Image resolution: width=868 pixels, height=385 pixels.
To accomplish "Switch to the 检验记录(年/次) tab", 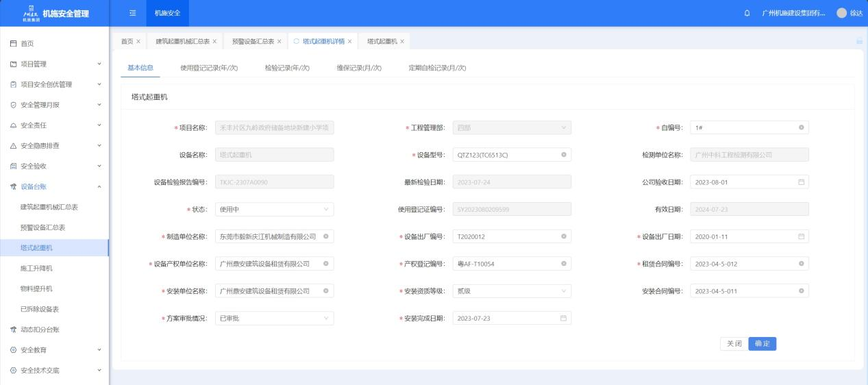I will click(287, 68).
